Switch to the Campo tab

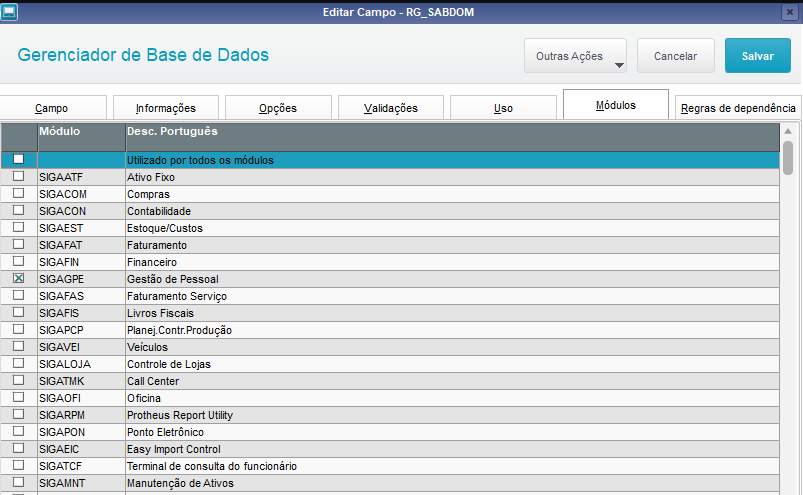[x=51, y=108]
